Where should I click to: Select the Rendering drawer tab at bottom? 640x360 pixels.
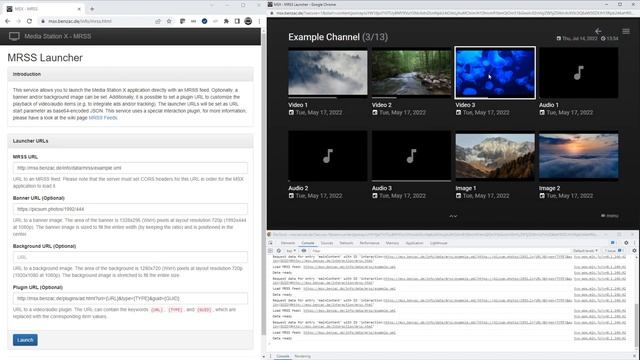[302, 356]
